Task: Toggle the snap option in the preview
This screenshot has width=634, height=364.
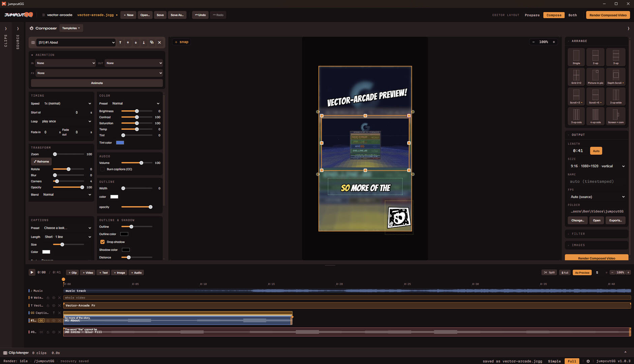Action: (182, 42)
